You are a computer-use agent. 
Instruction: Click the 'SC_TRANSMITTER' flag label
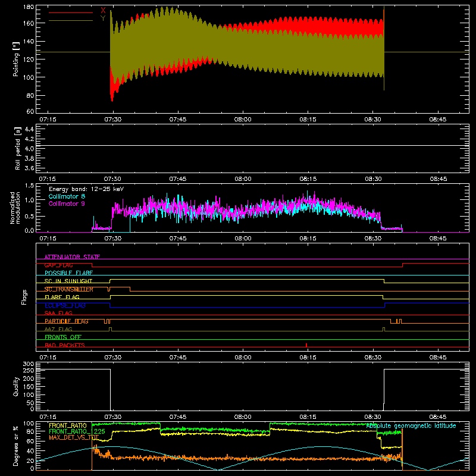(69, 289)
